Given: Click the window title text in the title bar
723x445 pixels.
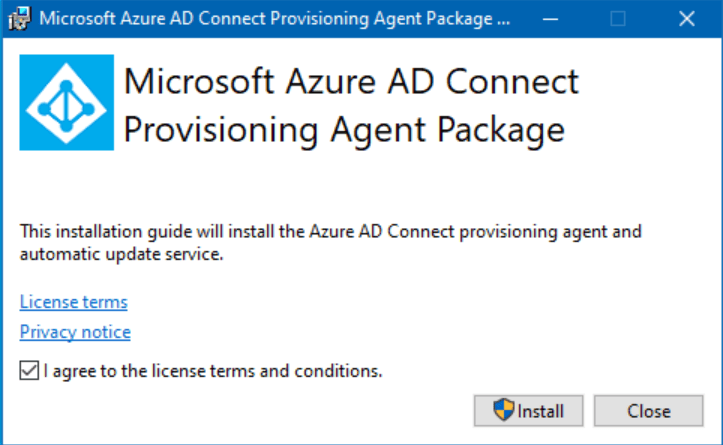Looking at the screenshot, I should pyautogui.click(x=275, y=19).
